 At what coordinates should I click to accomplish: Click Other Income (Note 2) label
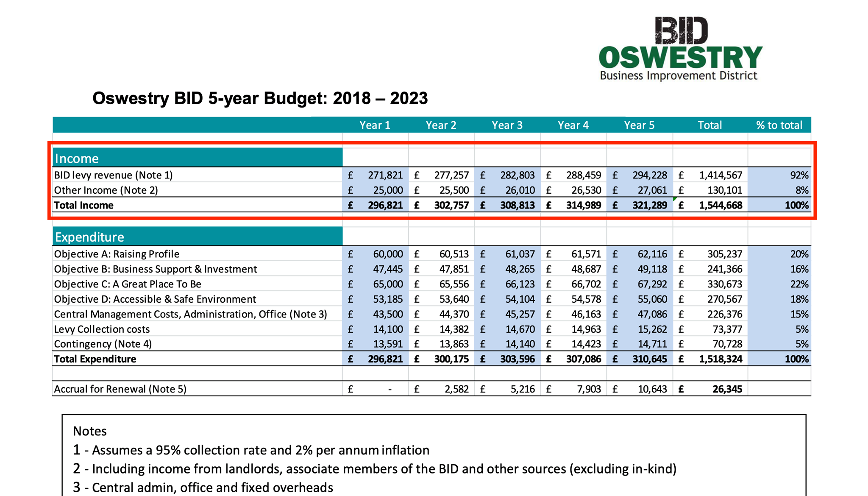106,190
